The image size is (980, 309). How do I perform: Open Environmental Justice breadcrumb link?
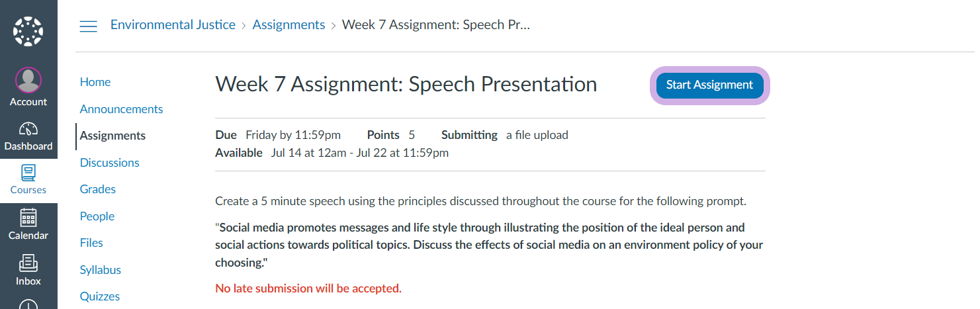(x=173, y=25)
